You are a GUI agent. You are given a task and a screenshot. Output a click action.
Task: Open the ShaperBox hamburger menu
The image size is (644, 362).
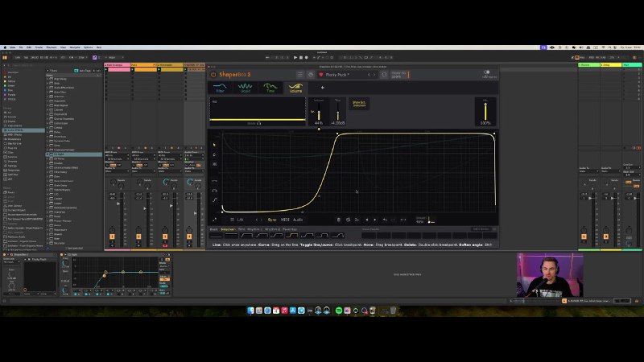[300, 75]
